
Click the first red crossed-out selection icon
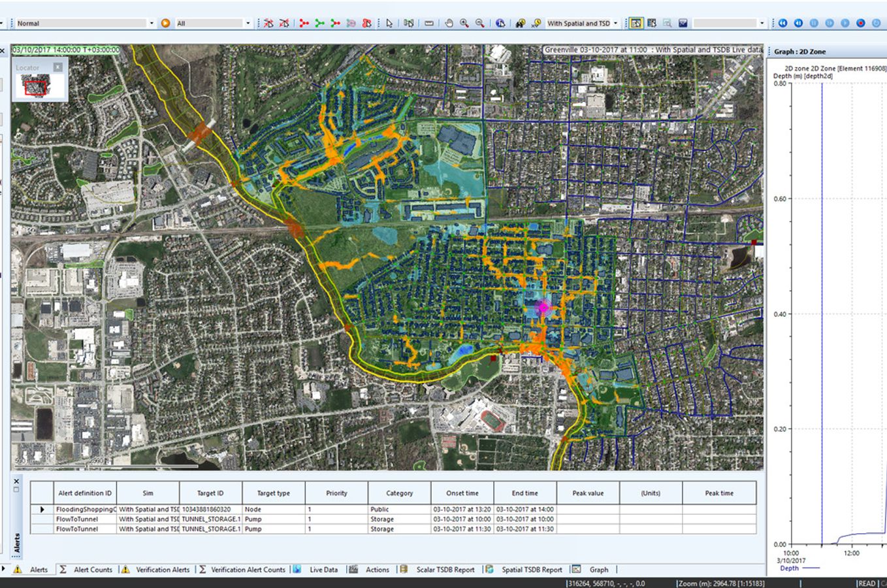(x=268, y=23)
